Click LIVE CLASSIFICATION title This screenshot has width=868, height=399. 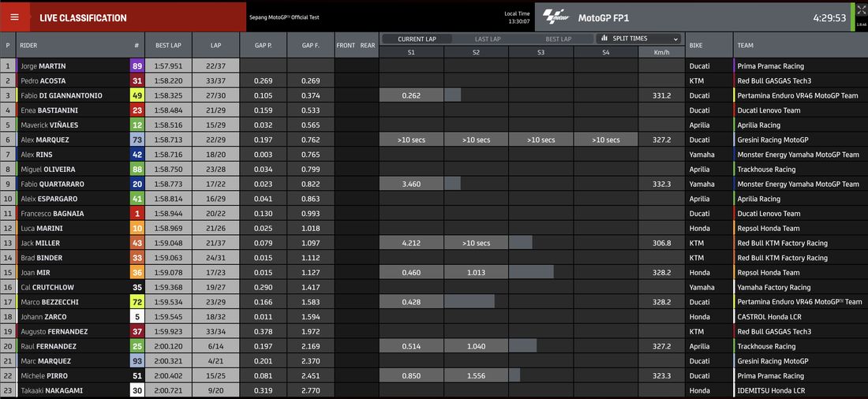click(x=83, y=17)
